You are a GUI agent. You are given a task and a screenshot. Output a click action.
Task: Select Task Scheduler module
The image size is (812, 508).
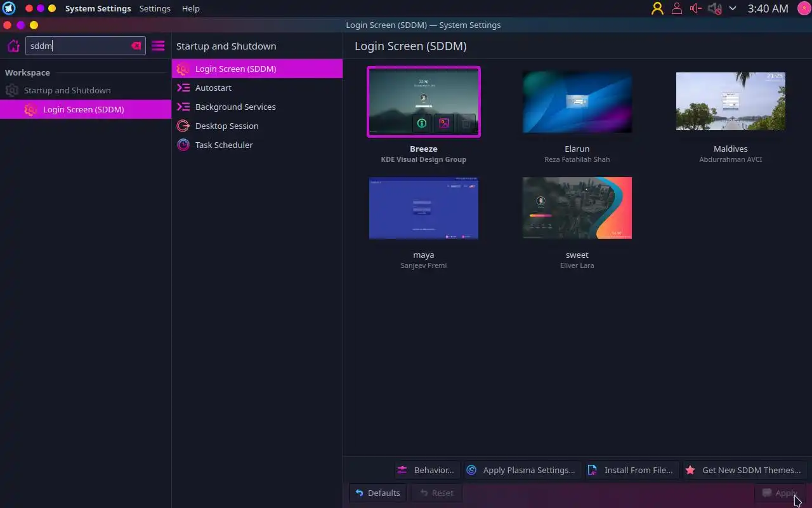click(x=257, y=145)
